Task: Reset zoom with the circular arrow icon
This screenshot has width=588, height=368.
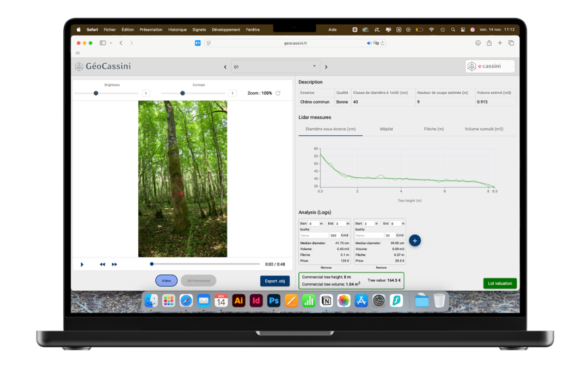Action: [278, 93]
